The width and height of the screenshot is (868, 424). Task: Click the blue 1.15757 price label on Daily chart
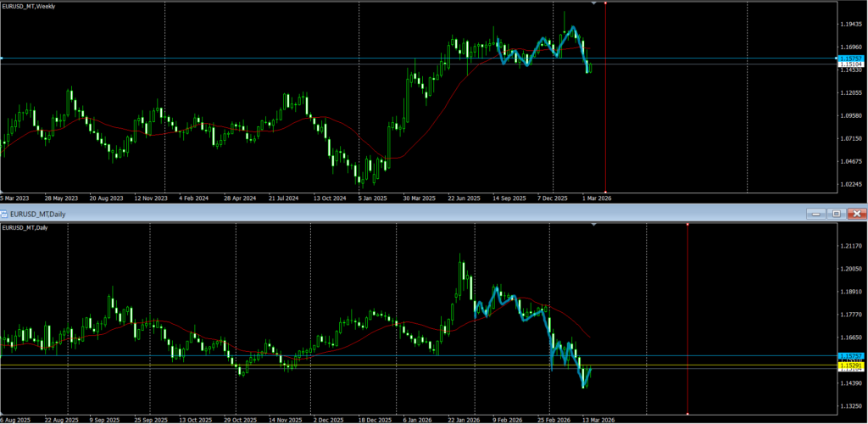coord(850,355)
